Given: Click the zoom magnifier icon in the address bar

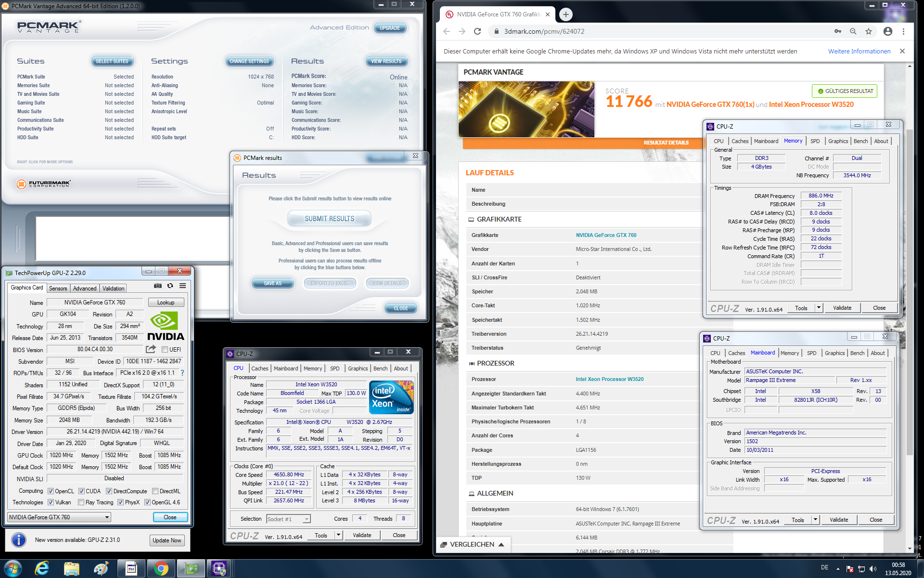Looking at the screenshot, I should coord(853,31).
